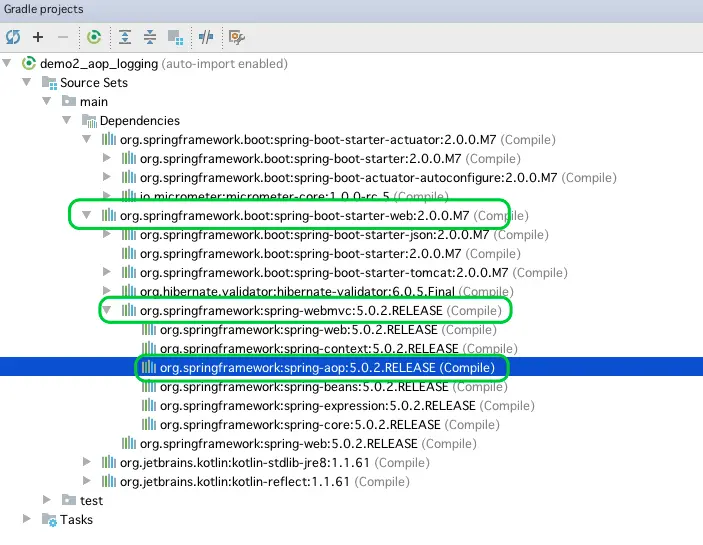
Task: Select spring-aop:5.0.2.RELEASE row
Action: pyautogui.click(x=352, y=367)
